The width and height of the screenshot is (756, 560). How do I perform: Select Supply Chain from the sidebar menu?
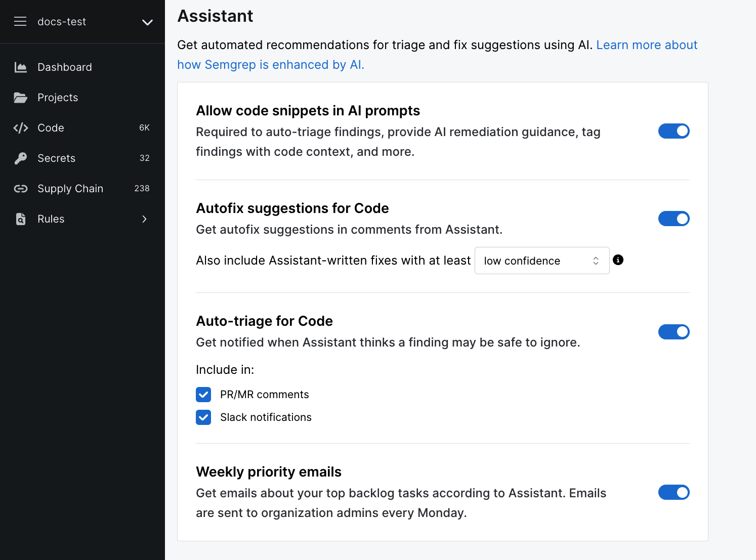point(70,188)
